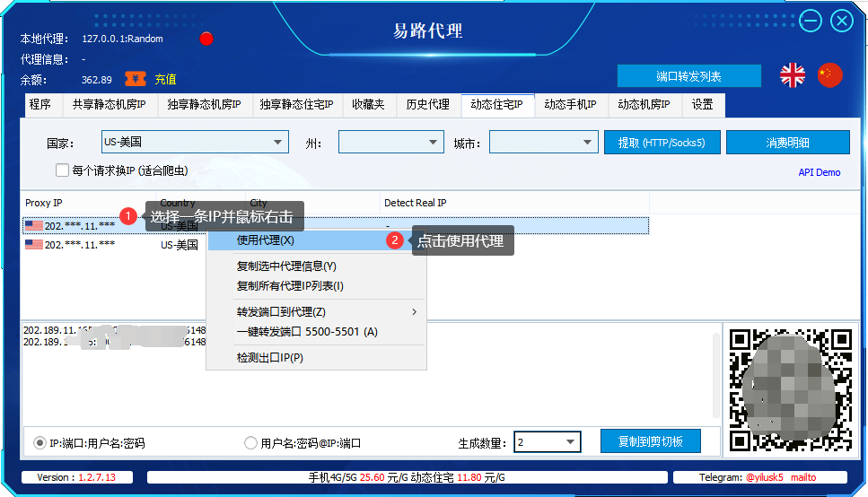Choose 使用代理(X) from context menu
Image resolution: width=868 pixels, height=497 pixels.
coord(265,240)
